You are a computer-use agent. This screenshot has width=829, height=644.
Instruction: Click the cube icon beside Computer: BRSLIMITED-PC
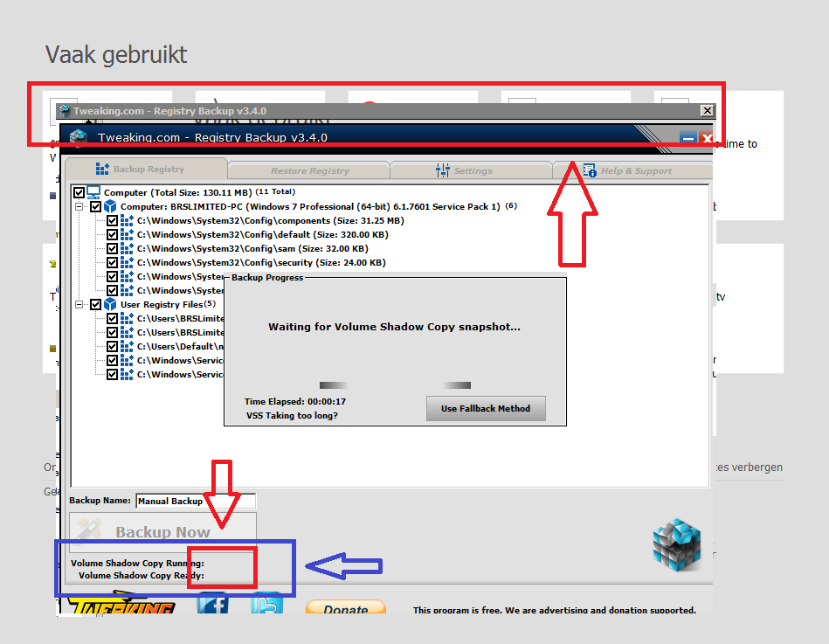pyautogui.click(x=111, y=206)
